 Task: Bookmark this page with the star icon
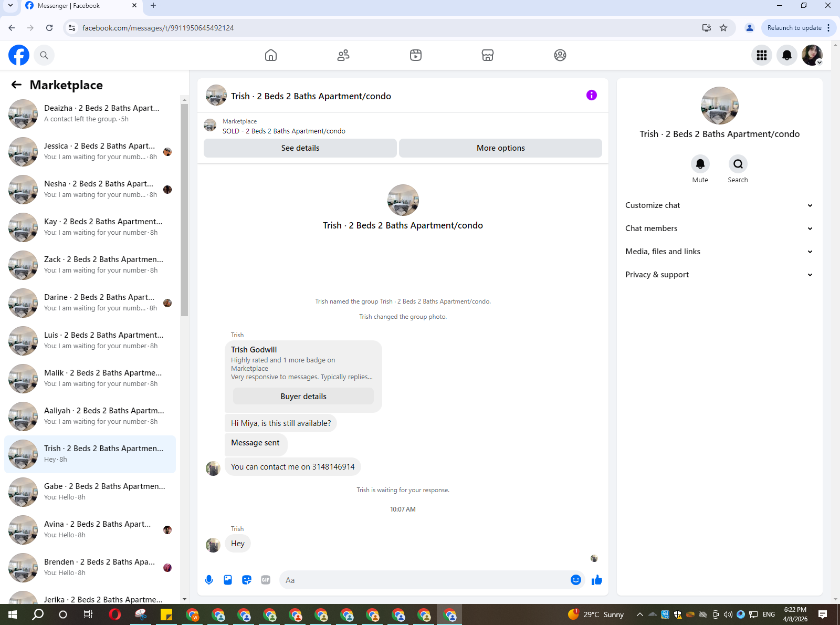pyautogui.click(x=723, y=28)
